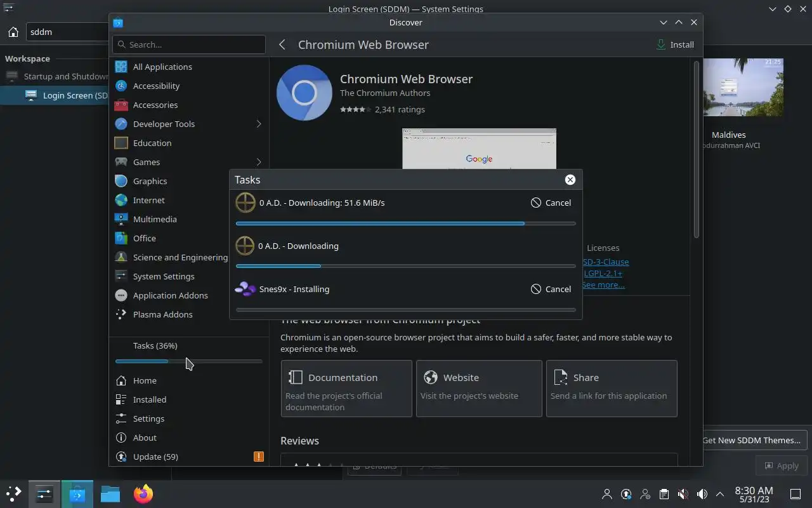
Task: Visit the Chromium project Website
Action: (x=479, y=389)
